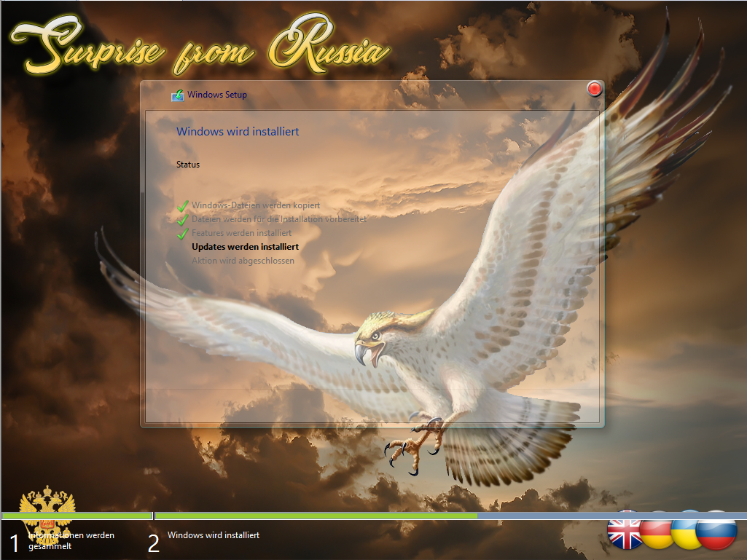Click 'Aktion wird abgeschlossen' pending step
Screen dimensions: 747x560
(x=243, y=261)
